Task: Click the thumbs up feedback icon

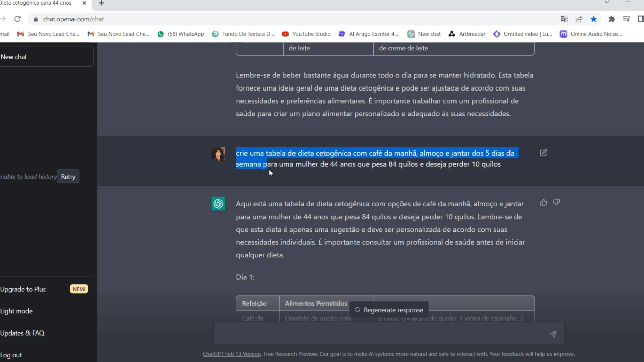Action: pos(543,202)
